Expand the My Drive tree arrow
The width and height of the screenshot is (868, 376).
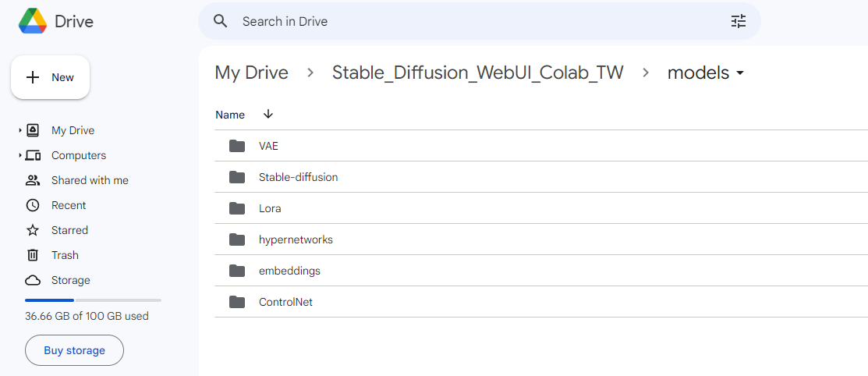(x=20, y=131)
